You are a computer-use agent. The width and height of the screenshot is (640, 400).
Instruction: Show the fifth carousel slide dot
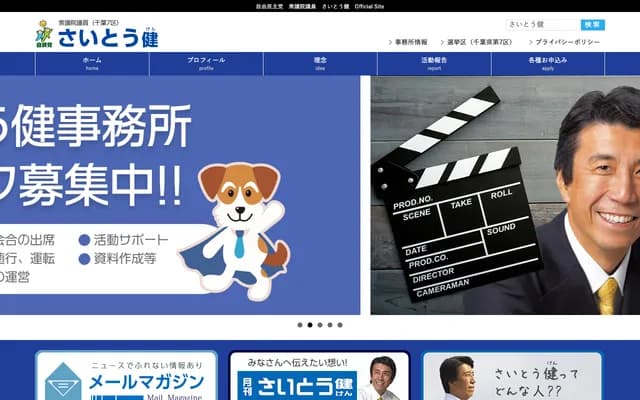tap(339, 325)
